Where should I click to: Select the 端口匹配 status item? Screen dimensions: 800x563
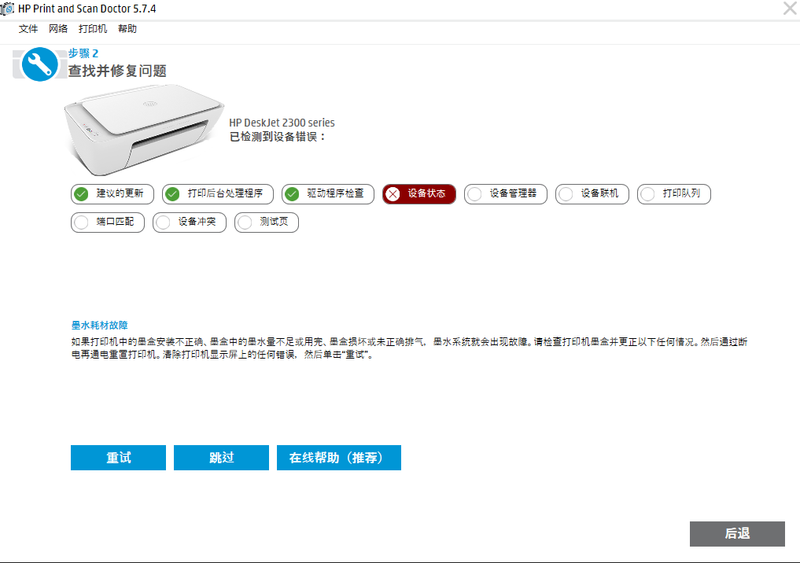(x=108, y=222)
